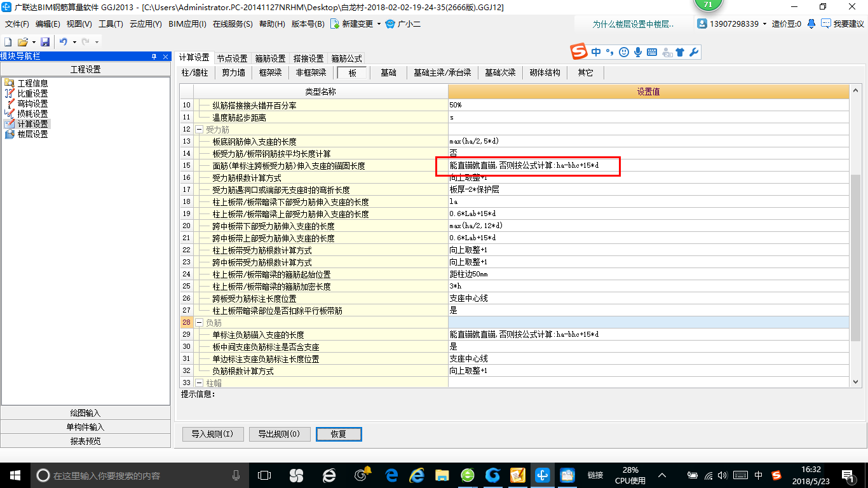
Task: Close the 模块导航栏 panel
Action: [x=165, y=57]
